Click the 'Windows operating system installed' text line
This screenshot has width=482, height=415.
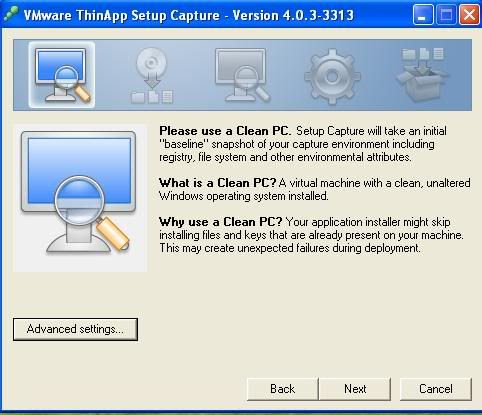click(x=244, y=196)
